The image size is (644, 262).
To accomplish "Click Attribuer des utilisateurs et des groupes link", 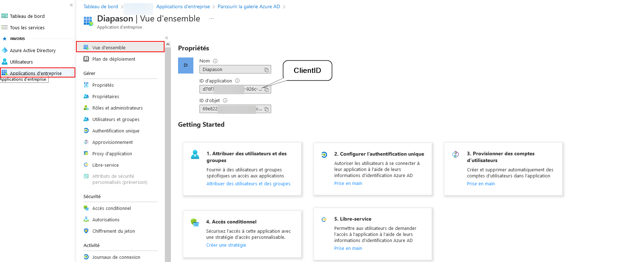I will click(248, 184).
